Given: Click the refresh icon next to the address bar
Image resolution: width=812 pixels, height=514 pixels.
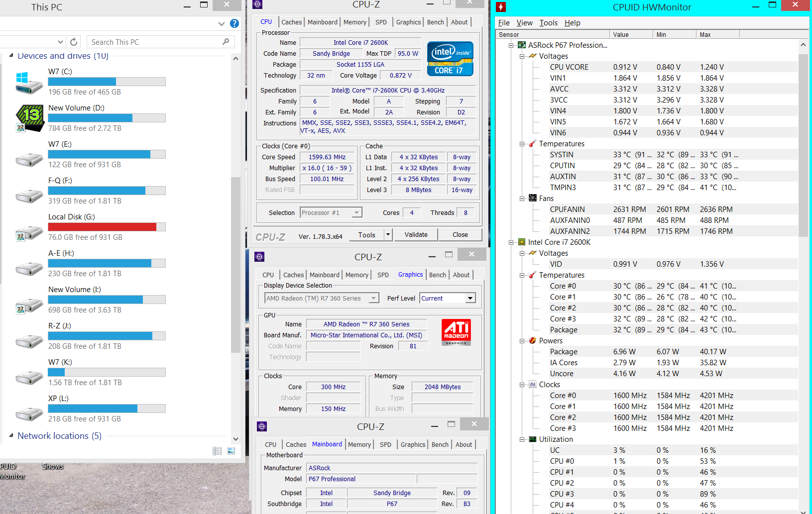Looking at the screenshot, I should click(x=74, y=42).
